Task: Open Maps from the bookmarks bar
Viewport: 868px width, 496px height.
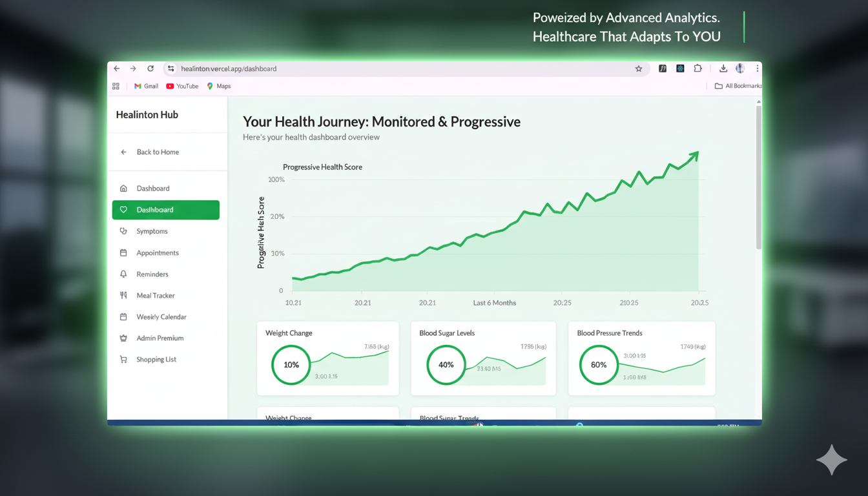Action: tap(219, 86)
